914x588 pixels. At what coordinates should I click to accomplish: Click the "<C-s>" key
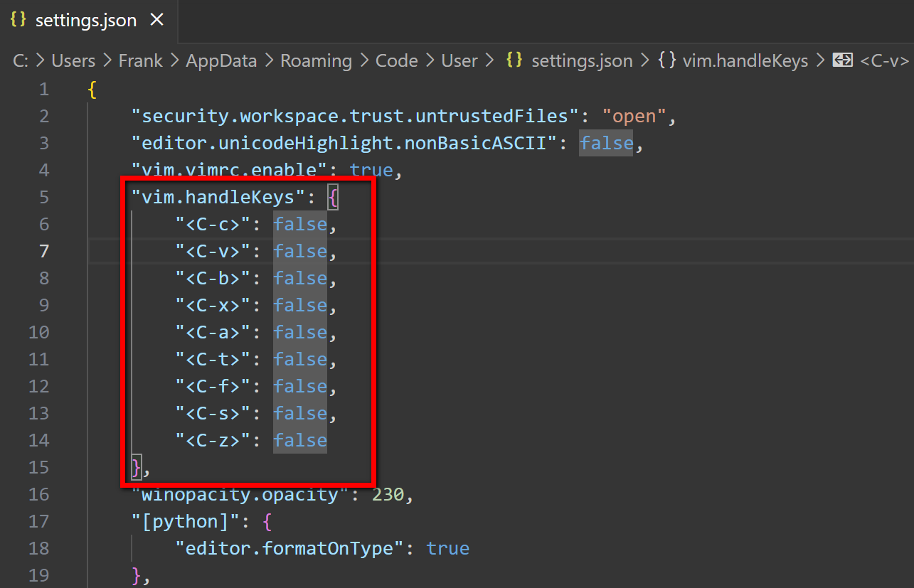click(213, 413)
